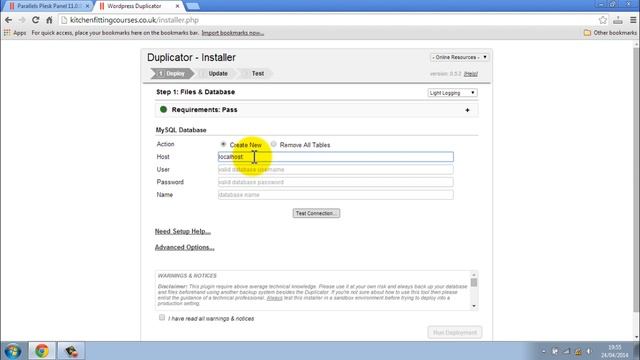Click the "Step 1: Files & Database" heading
Screen dimensions: 640x360
pos(196,92)
